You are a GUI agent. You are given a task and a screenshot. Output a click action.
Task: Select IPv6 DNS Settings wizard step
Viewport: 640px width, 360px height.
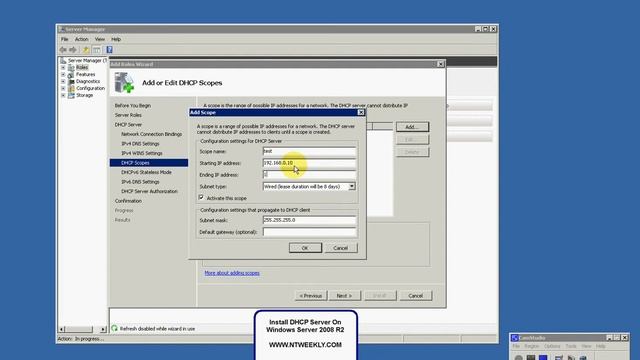[x=140, y=182]
